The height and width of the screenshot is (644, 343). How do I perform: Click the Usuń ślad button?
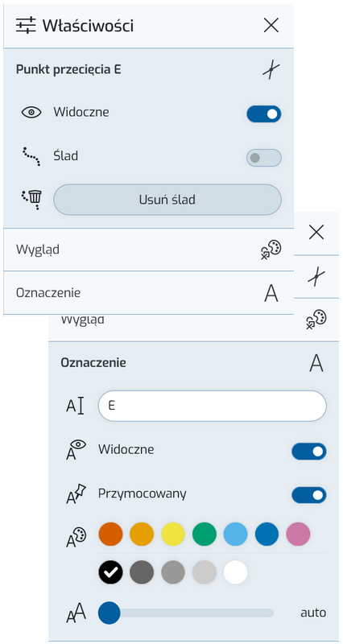(x=167, y=200)
